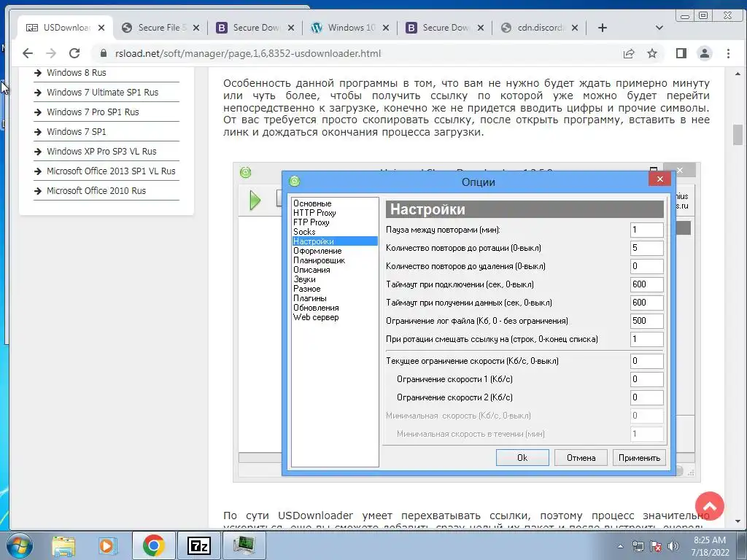Close the cdn.discord tab
The height and width of the screenshot is (560, 747).
575,28
